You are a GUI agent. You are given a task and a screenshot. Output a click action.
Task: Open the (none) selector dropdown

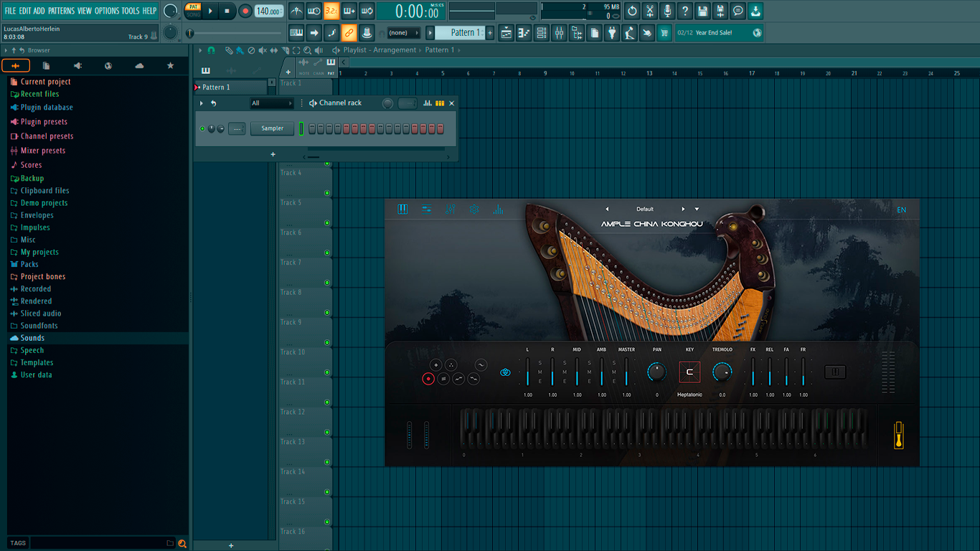[x=403, y=33]
